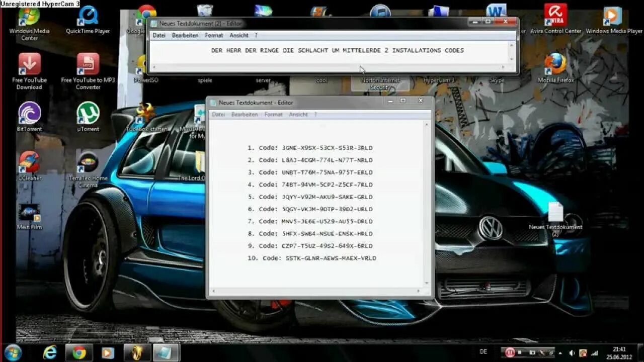
Task: Click the red HyperCam pause tray button
Action: [510, 352]
